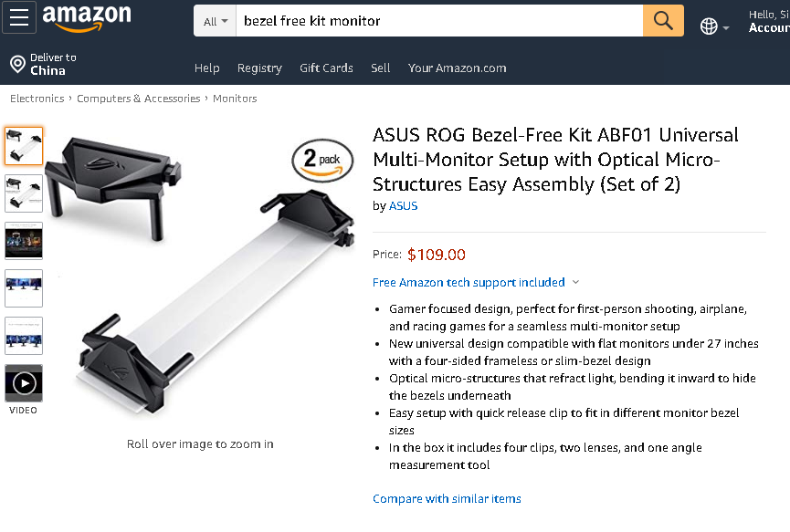Open the hamburger menu icon
Viewport: 790px width, 532px height.
[x=19, y=17]
